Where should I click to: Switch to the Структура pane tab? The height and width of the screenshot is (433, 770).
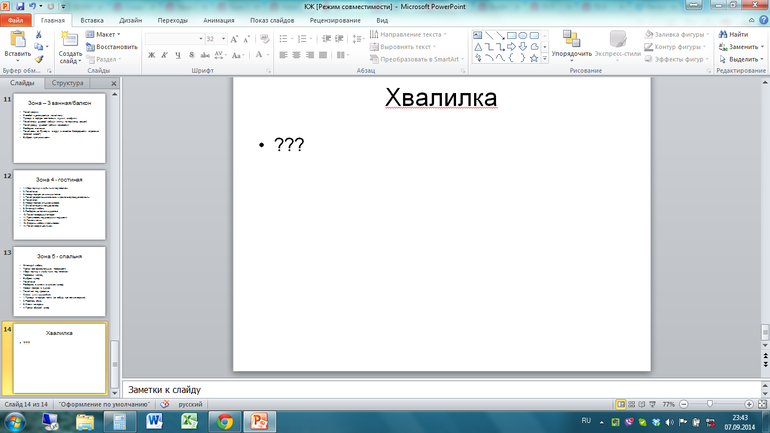click(67, 84)
